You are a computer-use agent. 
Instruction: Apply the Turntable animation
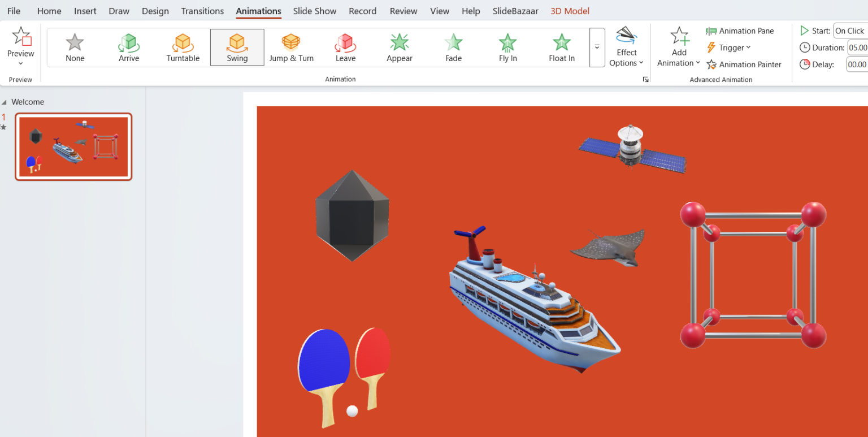pos(183,47)
